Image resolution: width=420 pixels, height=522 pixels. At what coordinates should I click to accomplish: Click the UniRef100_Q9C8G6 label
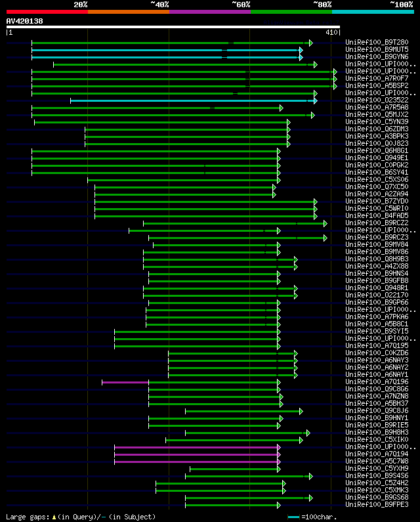coord(377,389)
